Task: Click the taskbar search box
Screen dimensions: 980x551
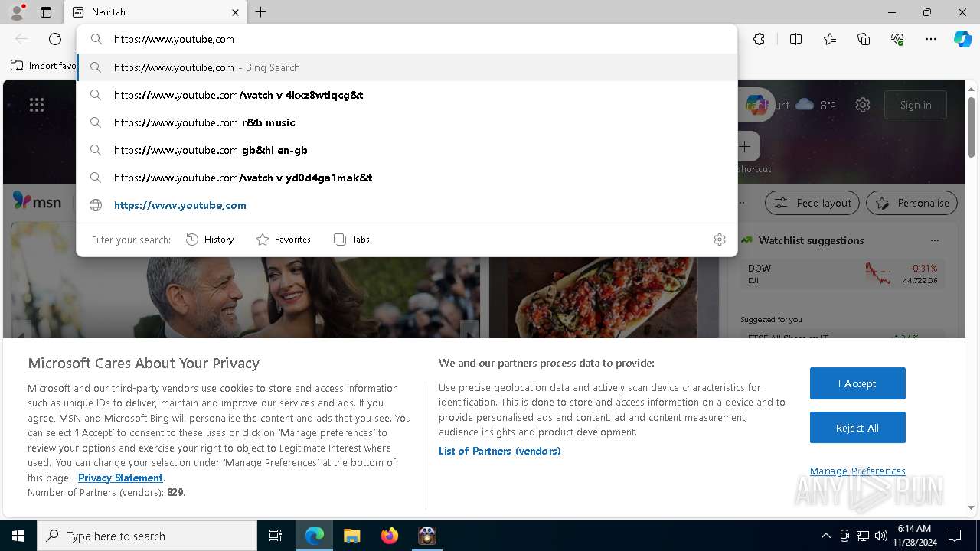Action: (147, 536)
